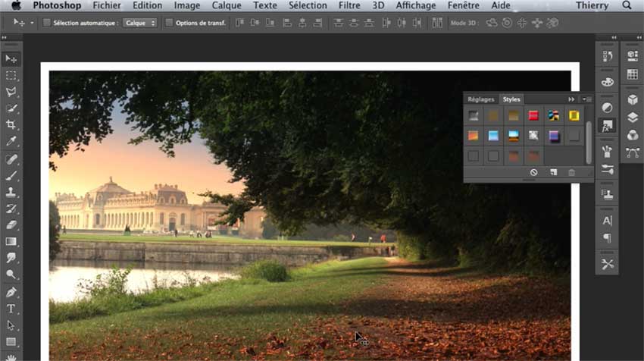Create a new style from panel footer
This screenshot has height=361, width=644.
553,173
